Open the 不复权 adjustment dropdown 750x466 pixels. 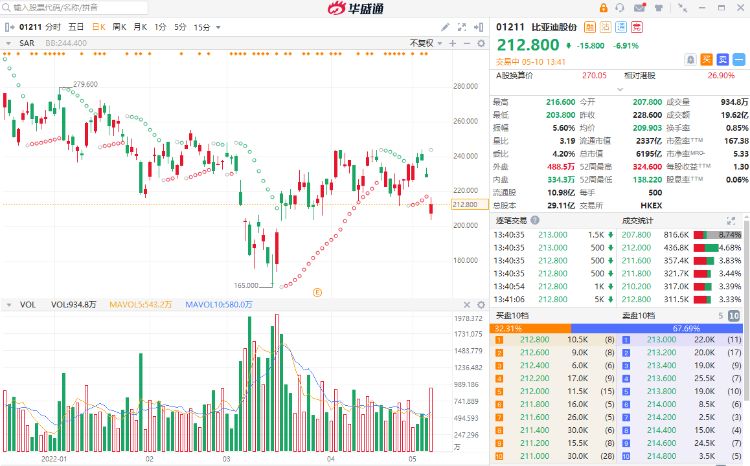coord(426,43)
